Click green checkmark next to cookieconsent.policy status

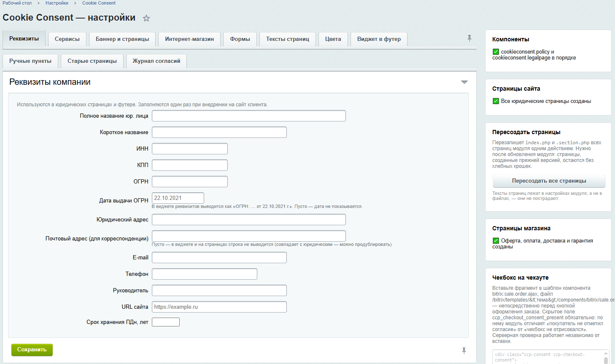(496, 52)
